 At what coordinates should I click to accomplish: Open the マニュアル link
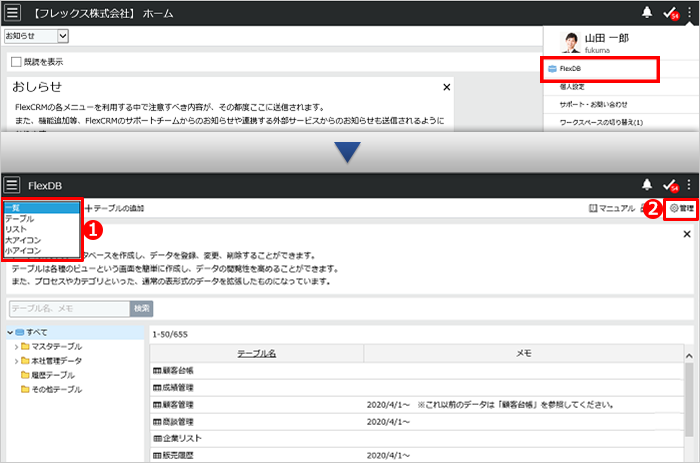tap(612, 208)
